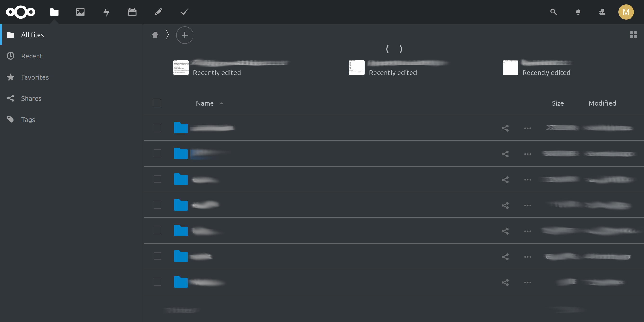This screenshot has width=644, height=322.
Task: Check the first folder row checkbox
Action: tap(157, 128)
